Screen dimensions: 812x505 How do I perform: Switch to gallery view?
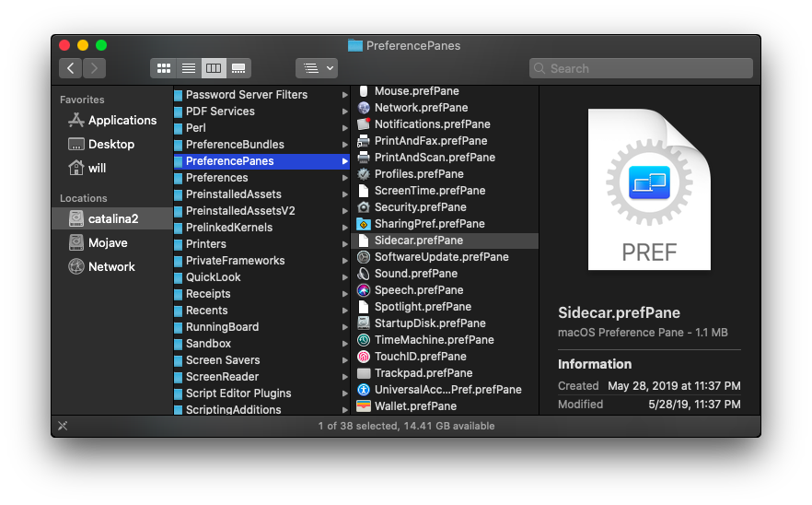[238, 68]
